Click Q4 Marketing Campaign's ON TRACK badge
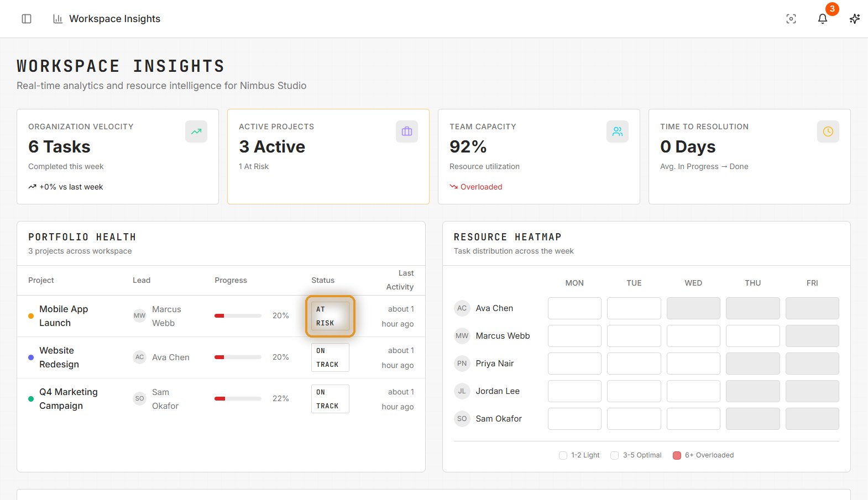868x500 pixels. [x=330, y=399]
